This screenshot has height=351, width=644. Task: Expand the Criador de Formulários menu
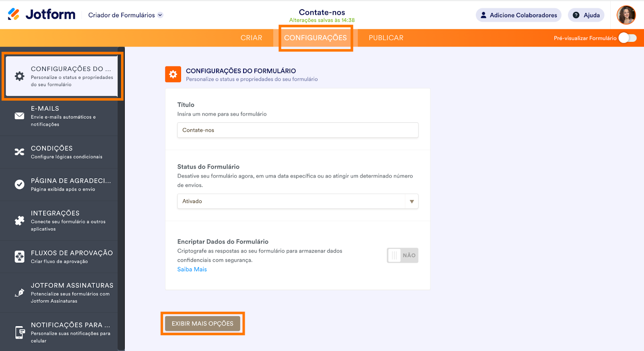tap(160, 15)
